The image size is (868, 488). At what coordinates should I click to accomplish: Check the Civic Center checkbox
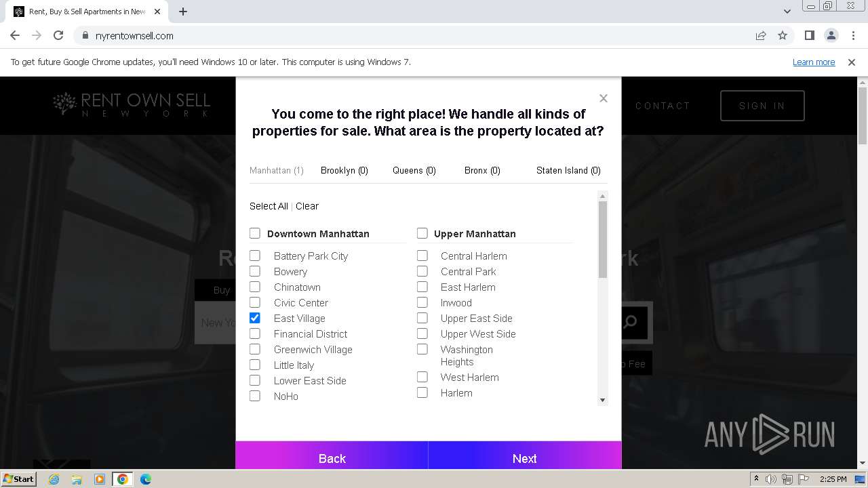click(255, 302)
